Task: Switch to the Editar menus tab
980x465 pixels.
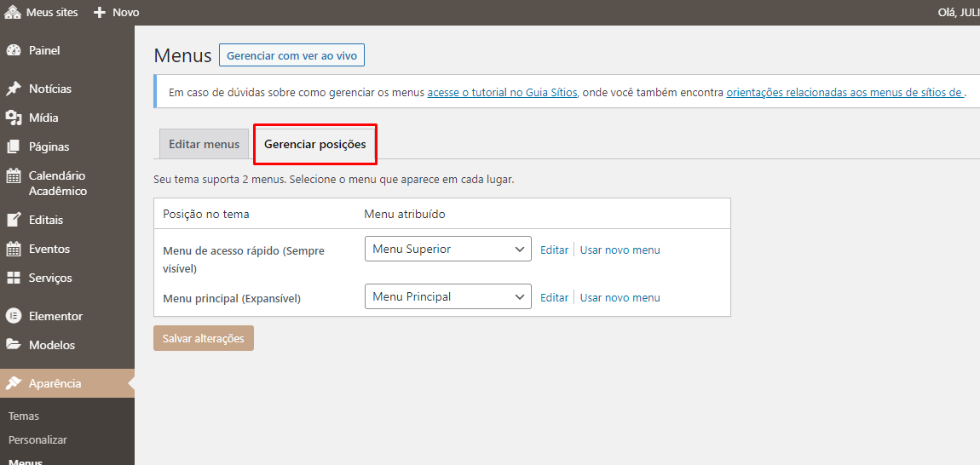Action: point(204,144)
